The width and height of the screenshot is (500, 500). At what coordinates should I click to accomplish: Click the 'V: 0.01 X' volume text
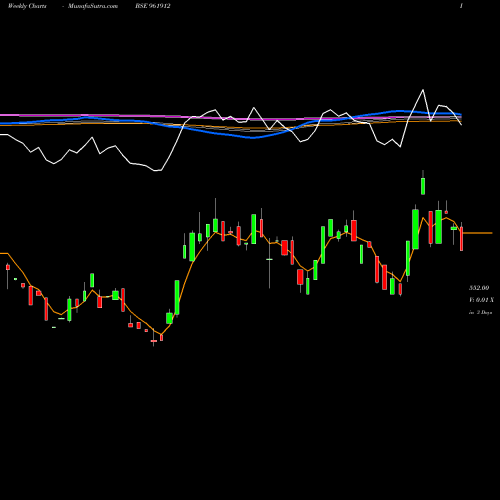481,300
